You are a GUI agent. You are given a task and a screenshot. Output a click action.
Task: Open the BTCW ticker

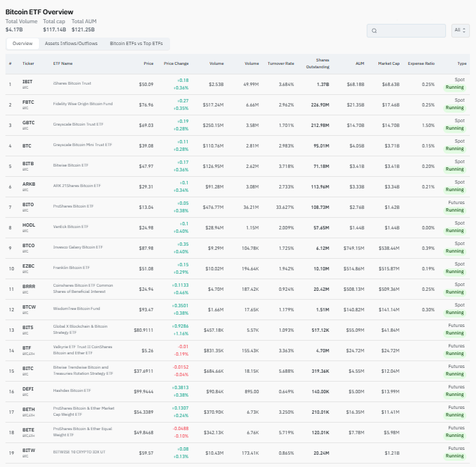pos(29,307)
